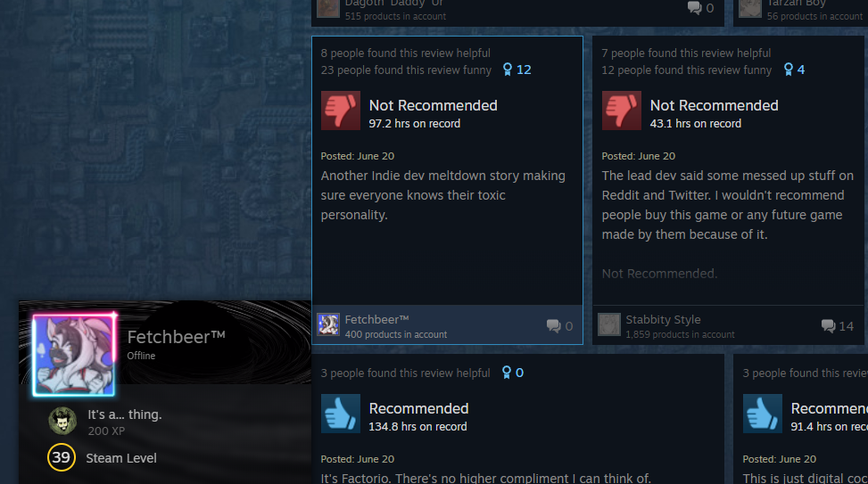
Task: Click the large Fetchbeer avatar in the hover card
Action: [x=74, y=355]
